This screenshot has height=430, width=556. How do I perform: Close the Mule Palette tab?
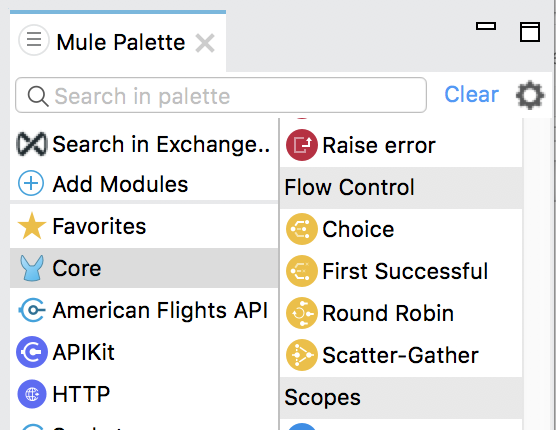coord(205,43)
